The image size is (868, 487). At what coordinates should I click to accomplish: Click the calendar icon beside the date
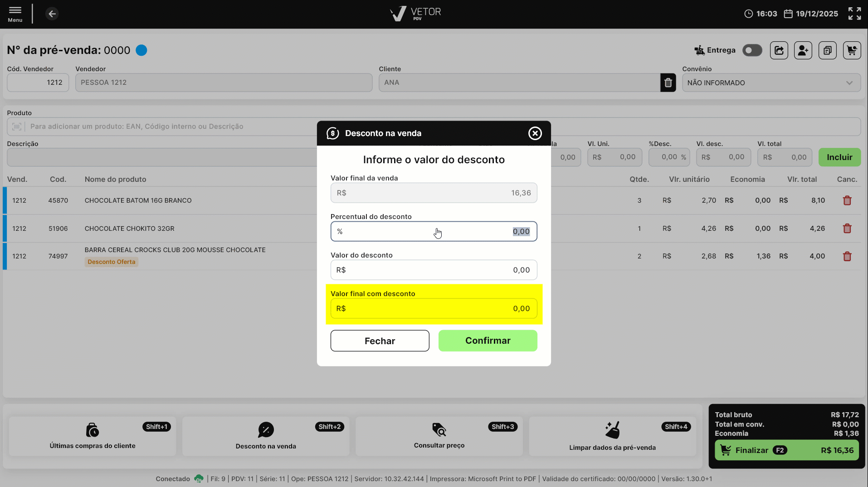point(788,14)
